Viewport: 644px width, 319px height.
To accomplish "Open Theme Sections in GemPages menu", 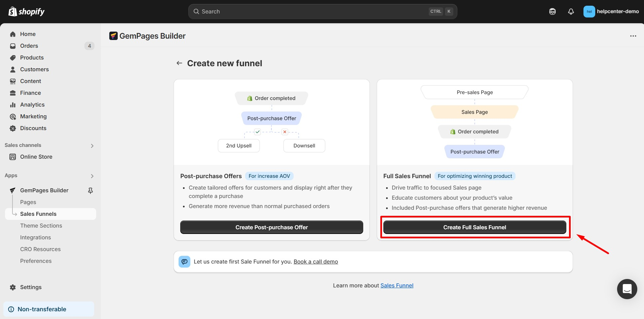I will [41, 226].
